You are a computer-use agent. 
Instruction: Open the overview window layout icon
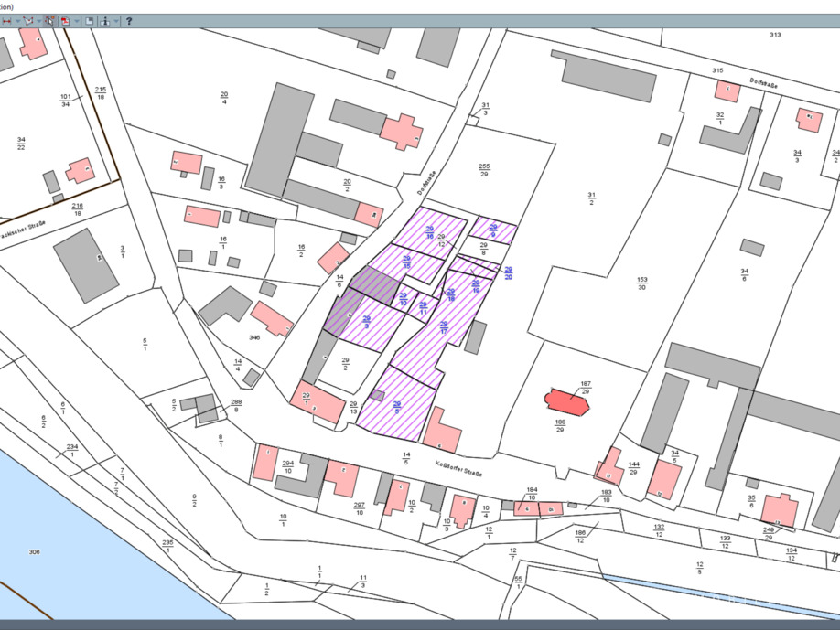[x=89, y=21]
